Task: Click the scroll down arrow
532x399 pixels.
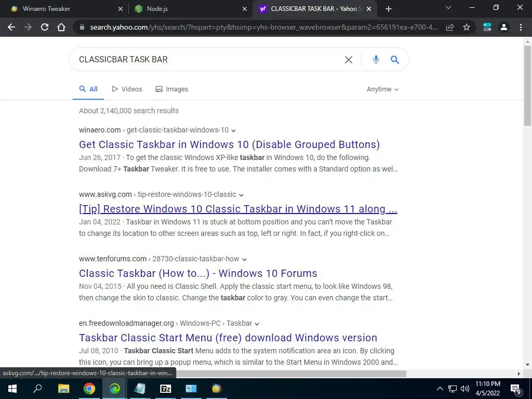Action: tap(527, 365)
